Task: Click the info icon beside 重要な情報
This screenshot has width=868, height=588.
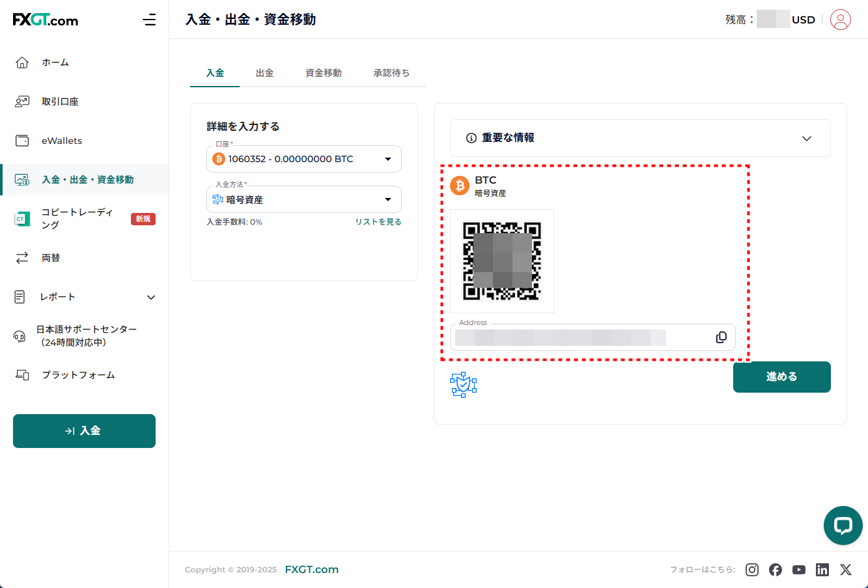Action: point(471,138)
